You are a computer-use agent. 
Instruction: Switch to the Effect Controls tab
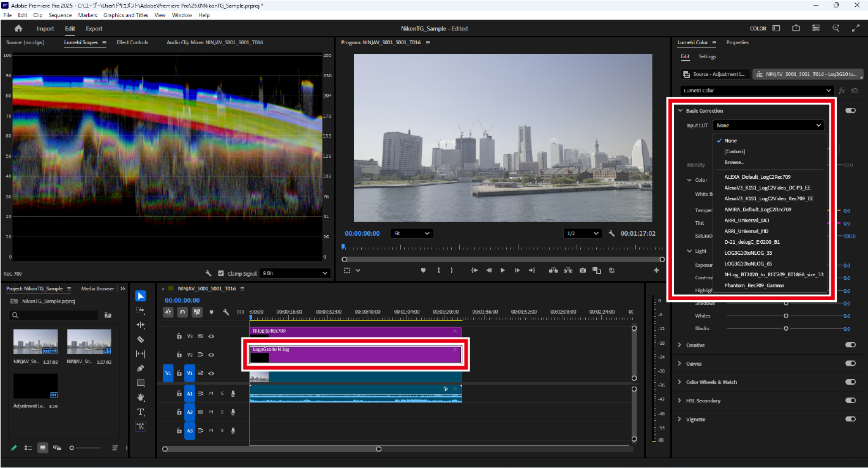(x=132, y=42)
